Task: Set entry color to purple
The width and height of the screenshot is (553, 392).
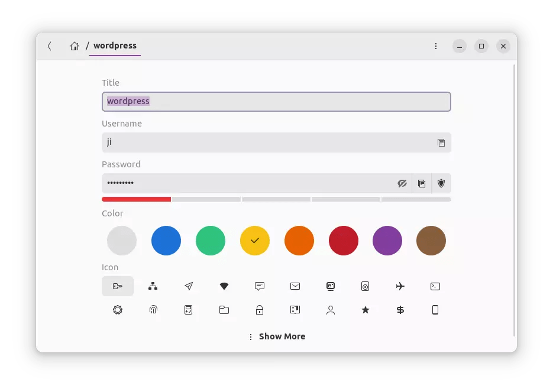Action: (387, 241)
